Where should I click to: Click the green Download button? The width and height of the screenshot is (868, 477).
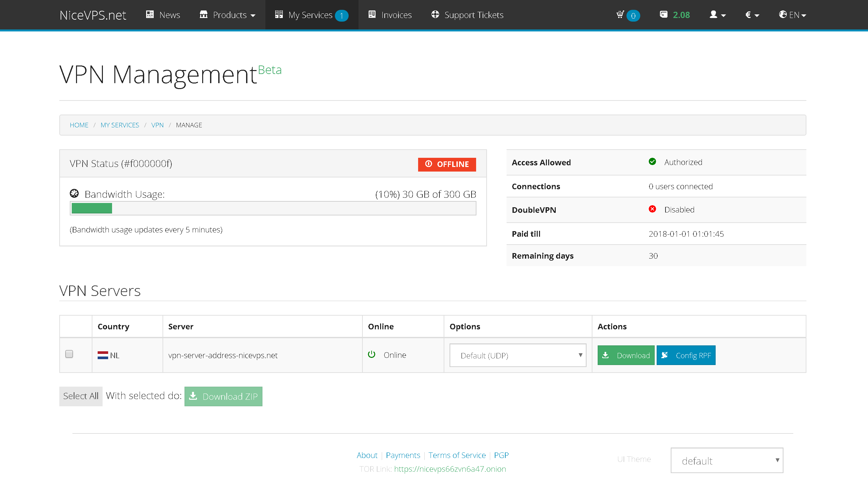[626, 355]
